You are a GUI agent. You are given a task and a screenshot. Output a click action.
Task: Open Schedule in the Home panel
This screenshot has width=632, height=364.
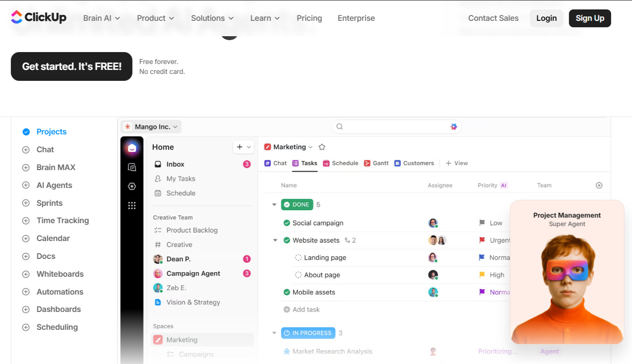coord(202,193)
